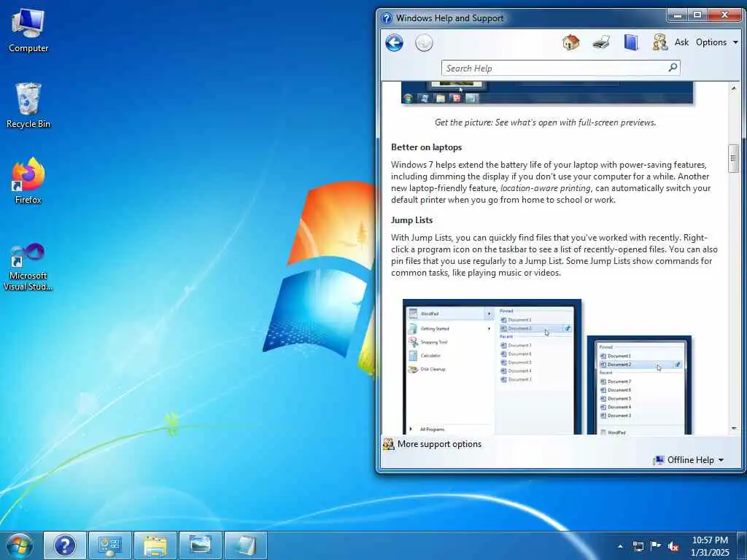Image resolution: width=747 pixels, height=560 pixels.
Task: Go back in Help and Support
Action: [394, 43]
